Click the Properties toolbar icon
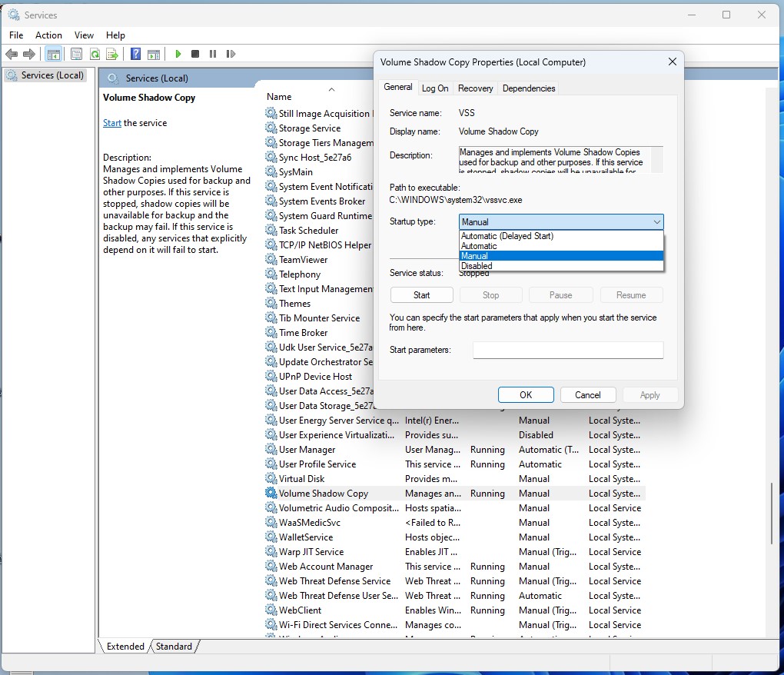This screenshot has height=675, width=784. click(x=77, y=54)
